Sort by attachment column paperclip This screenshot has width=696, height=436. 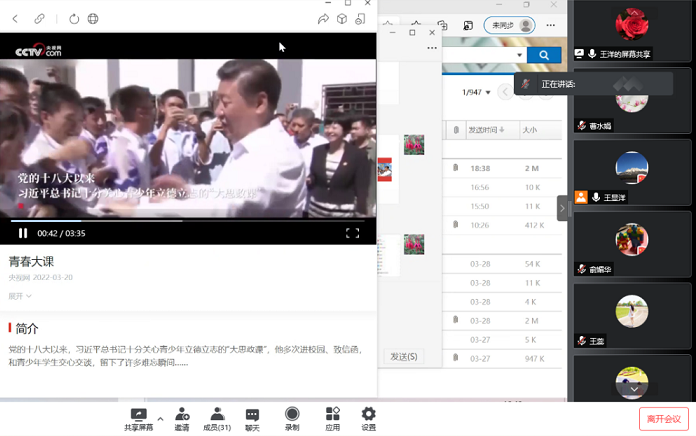point(456,130)
